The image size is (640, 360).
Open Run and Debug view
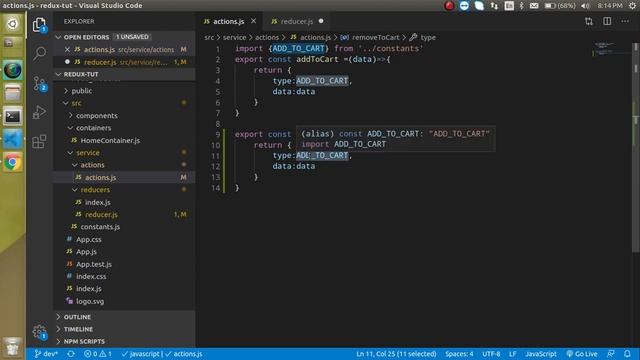[x=39, y=112]
